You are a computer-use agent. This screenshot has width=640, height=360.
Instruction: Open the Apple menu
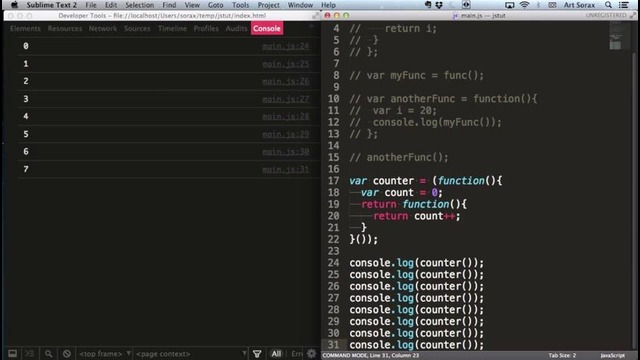coord(14,5)
